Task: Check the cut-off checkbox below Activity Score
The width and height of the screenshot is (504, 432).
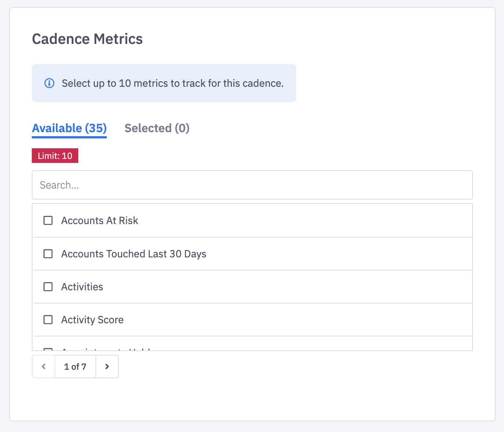Action: 48,349
